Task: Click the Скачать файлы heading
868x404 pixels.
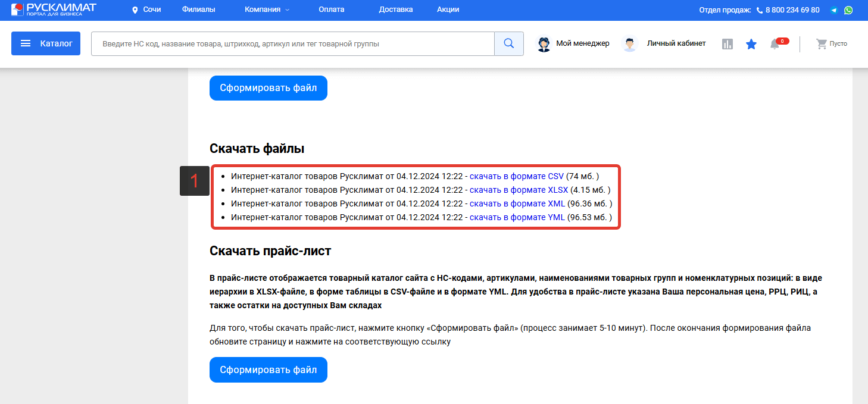Action: click(x=257, y=149)
